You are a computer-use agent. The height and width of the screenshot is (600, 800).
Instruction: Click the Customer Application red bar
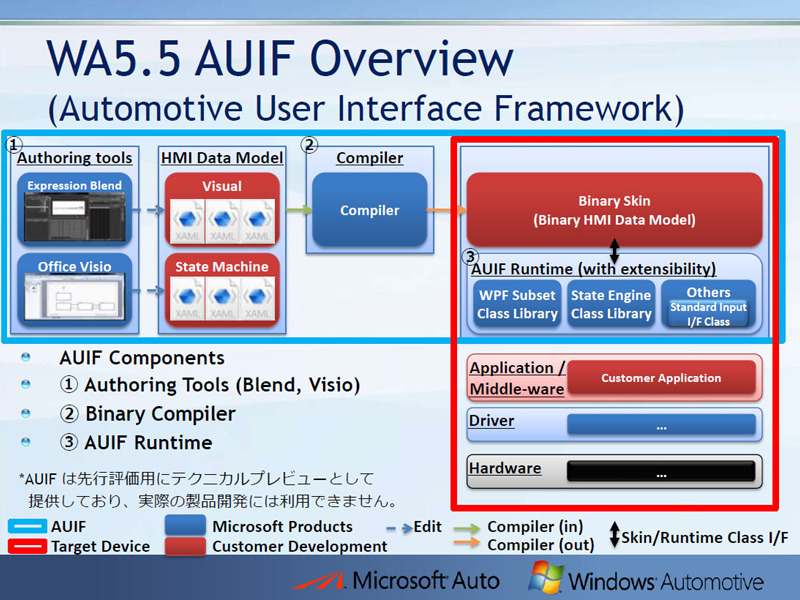point(661,378)
